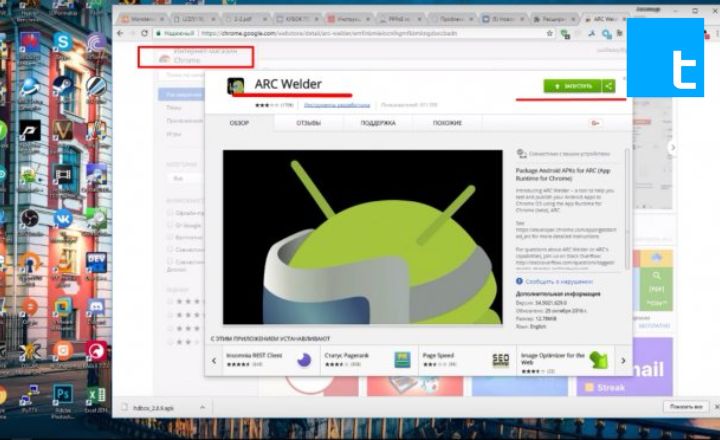The width and height of the screenshot is (720, 440).
Task: Switch to the ОТЗЫВЫ tab
Action: pyautogui.click(x=309, y=123)
